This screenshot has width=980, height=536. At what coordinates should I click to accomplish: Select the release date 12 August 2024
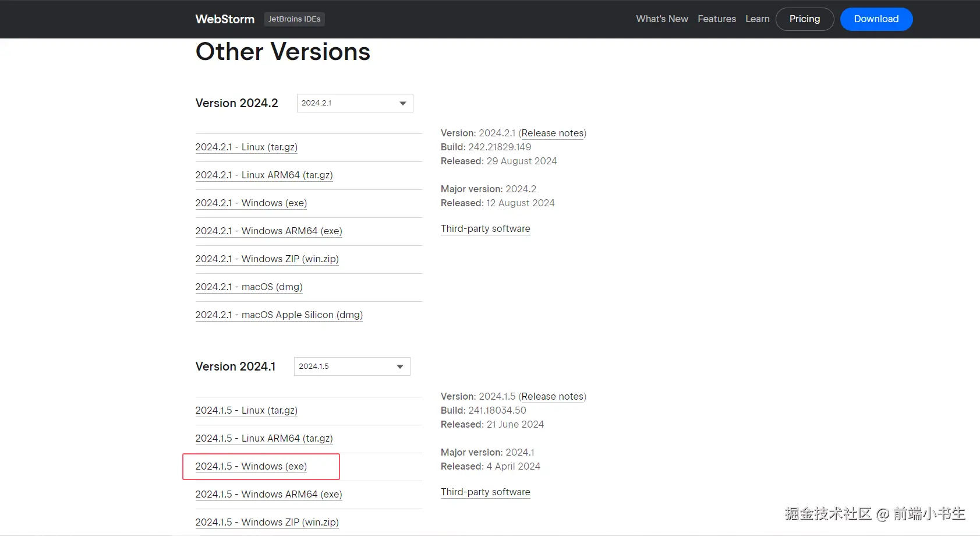521,203
